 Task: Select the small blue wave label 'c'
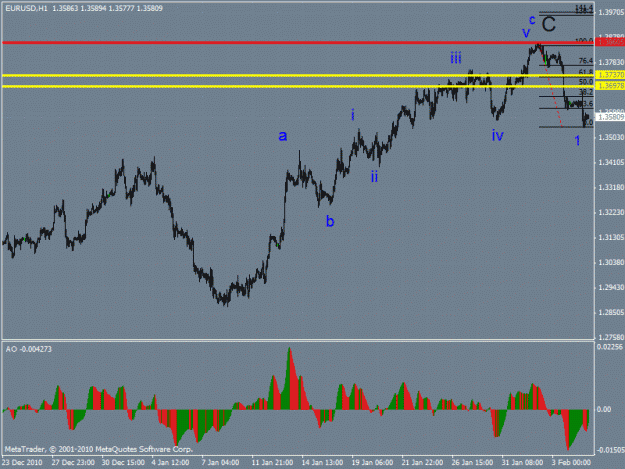(x=532, y=20)
